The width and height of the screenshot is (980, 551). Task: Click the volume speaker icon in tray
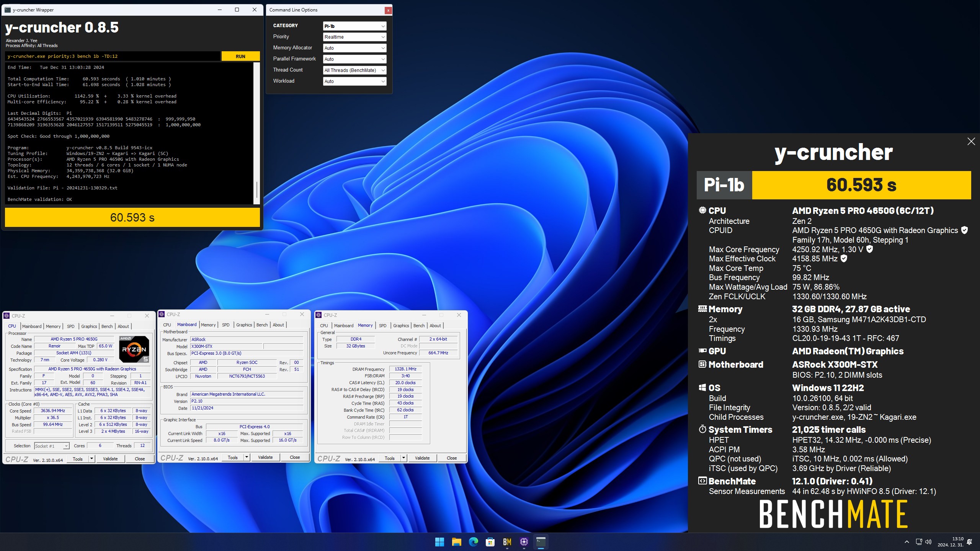[928, 542]
